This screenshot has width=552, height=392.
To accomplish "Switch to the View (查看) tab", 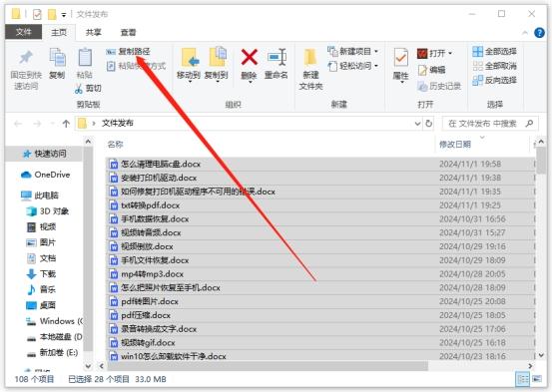I will 128,32.
